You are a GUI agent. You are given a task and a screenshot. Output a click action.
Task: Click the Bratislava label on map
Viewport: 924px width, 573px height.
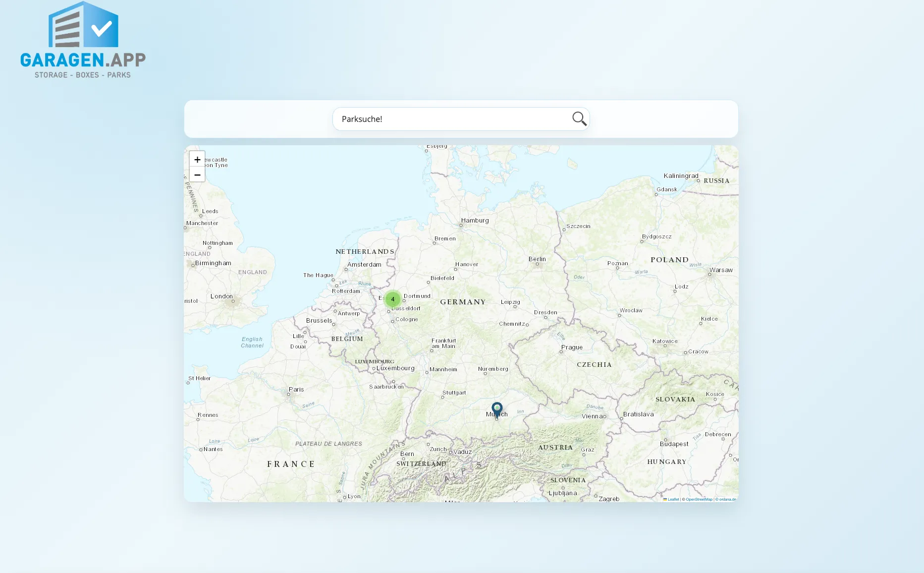coord(638,414)
